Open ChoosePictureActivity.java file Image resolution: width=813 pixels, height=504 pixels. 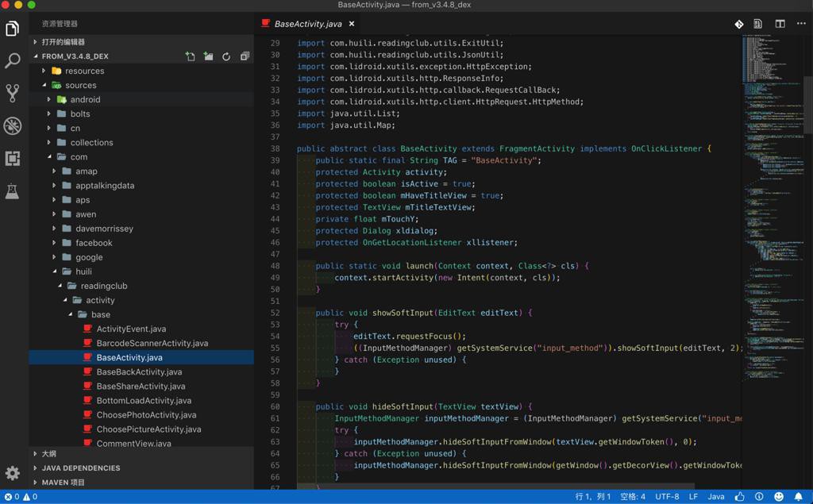(x=141, y=429)
